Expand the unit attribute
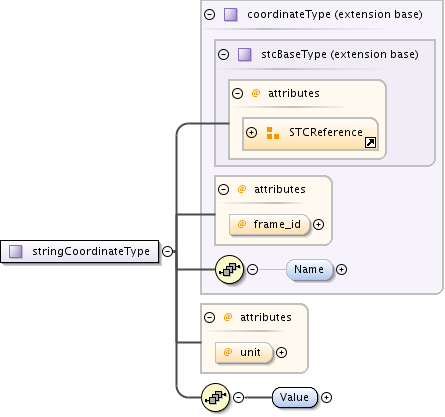Screen dimensions: 445x417 tap(281, 352)
